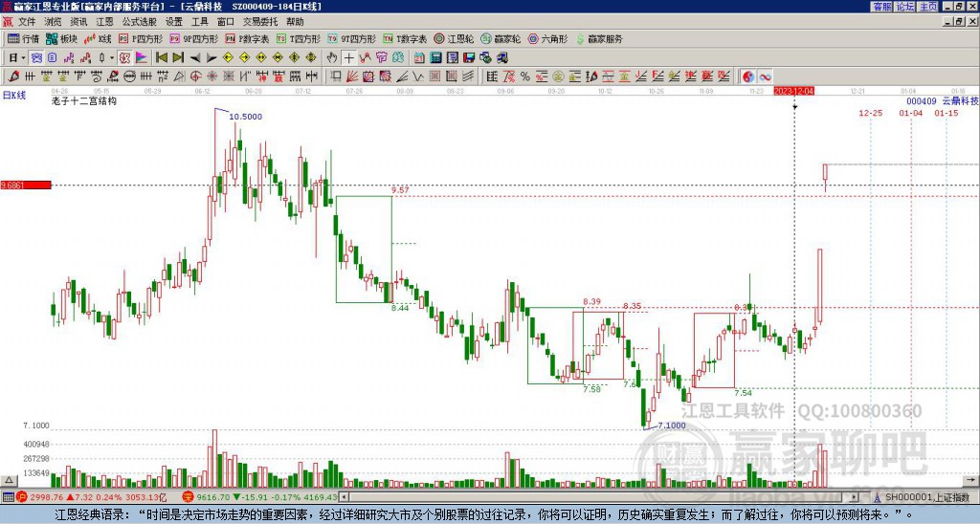This screenshot has width=980, height=524.
Task: Click the circle-with-line measurement tool
Action: [129, 76]
